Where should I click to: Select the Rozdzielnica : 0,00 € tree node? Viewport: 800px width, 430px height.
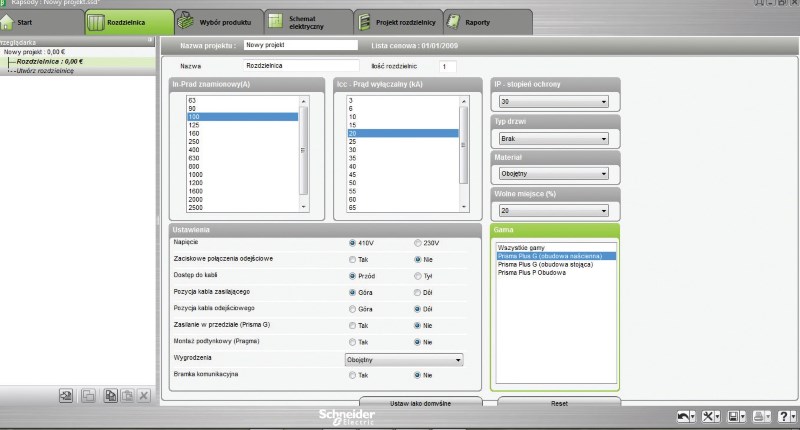pyautogui.click(x=49, y=61)
